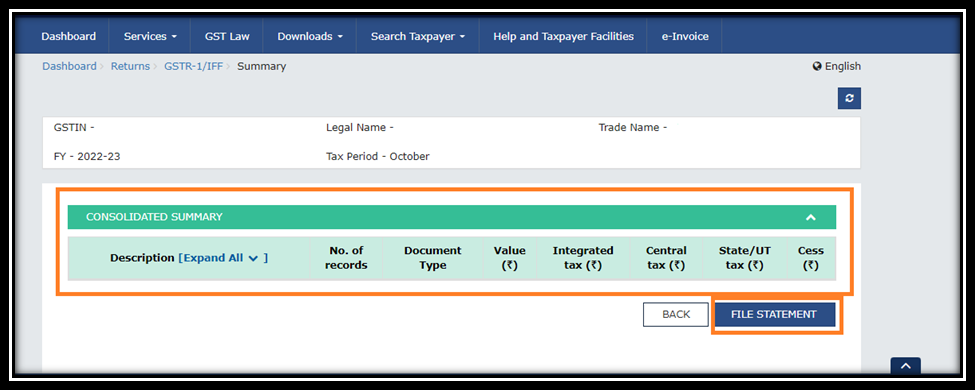Collapse the Consolidated Summary panel chevron
This screenshot has height=390, width=975.
(x=810, y=217)
